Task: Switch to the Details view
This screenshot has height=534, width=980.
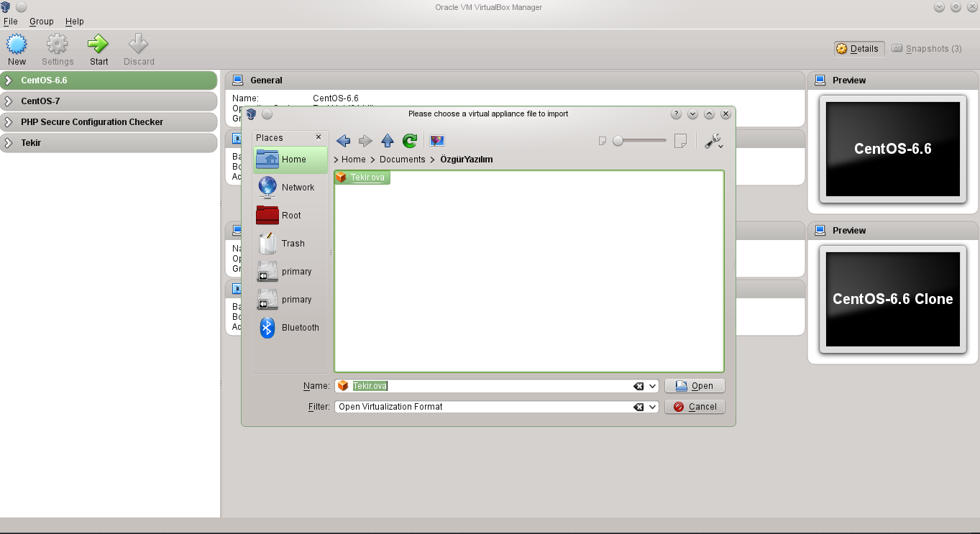Action: pyautogui.click(x=859, y=49)
